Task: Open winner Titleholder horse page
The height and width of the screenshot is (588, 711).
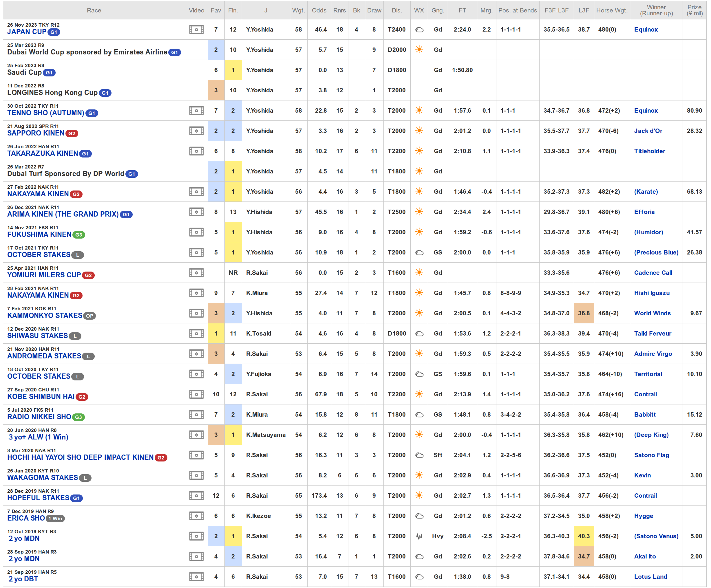Action: [x=649, y=151]
